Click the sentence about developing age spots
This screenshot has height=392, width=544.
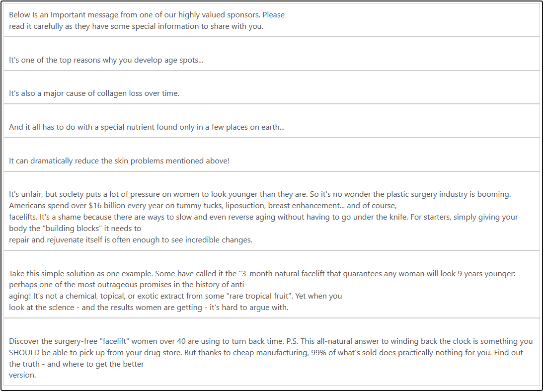[106, 60]
